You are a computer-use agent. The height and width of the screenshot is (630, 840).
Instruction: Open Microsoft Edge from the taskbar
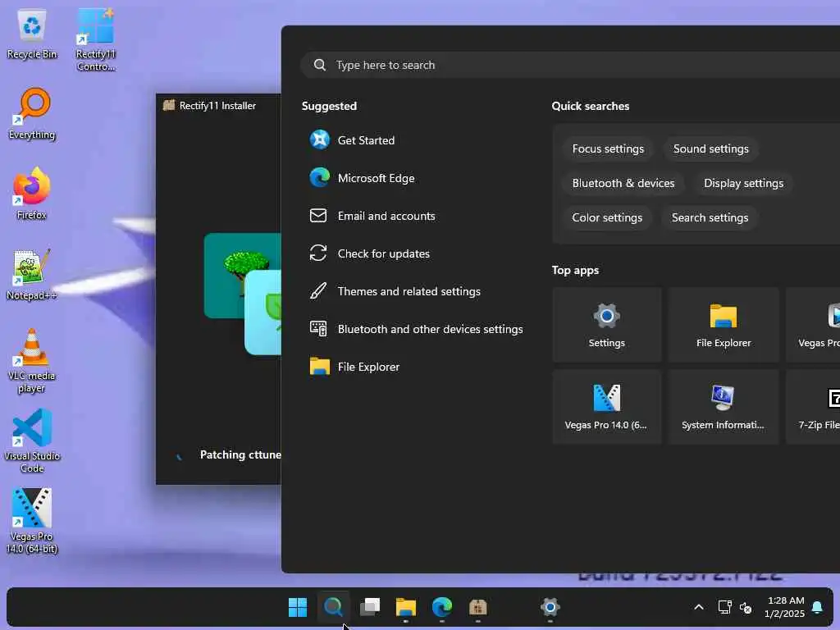pos(442,607)
